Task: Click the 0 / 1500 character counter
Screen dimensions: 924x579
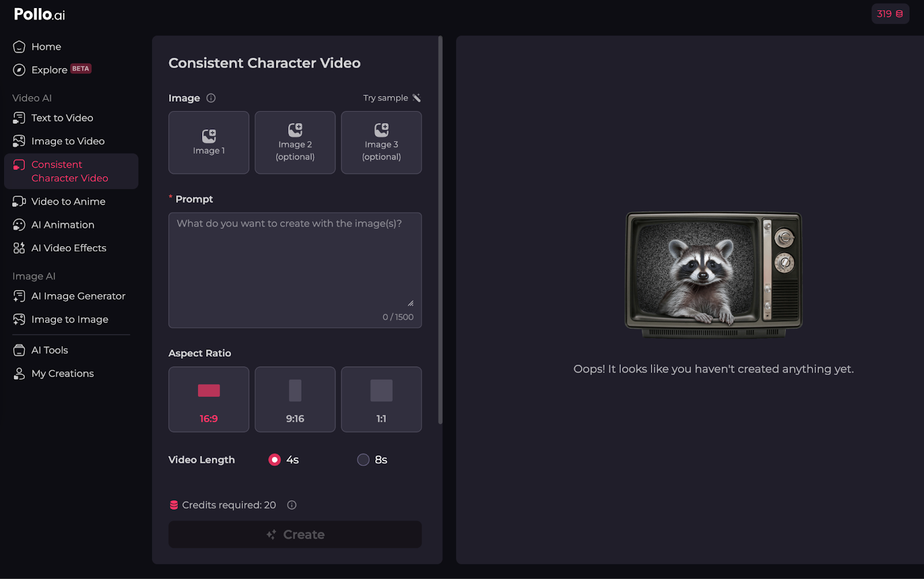Action: (x=398, y=317)
